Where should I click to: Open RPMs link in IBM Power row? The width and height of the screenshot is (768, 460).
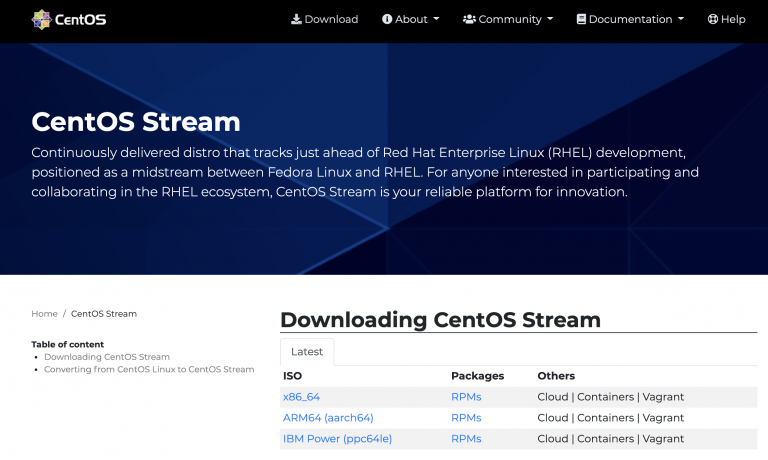pyautogui.click(x=466, y=439)
